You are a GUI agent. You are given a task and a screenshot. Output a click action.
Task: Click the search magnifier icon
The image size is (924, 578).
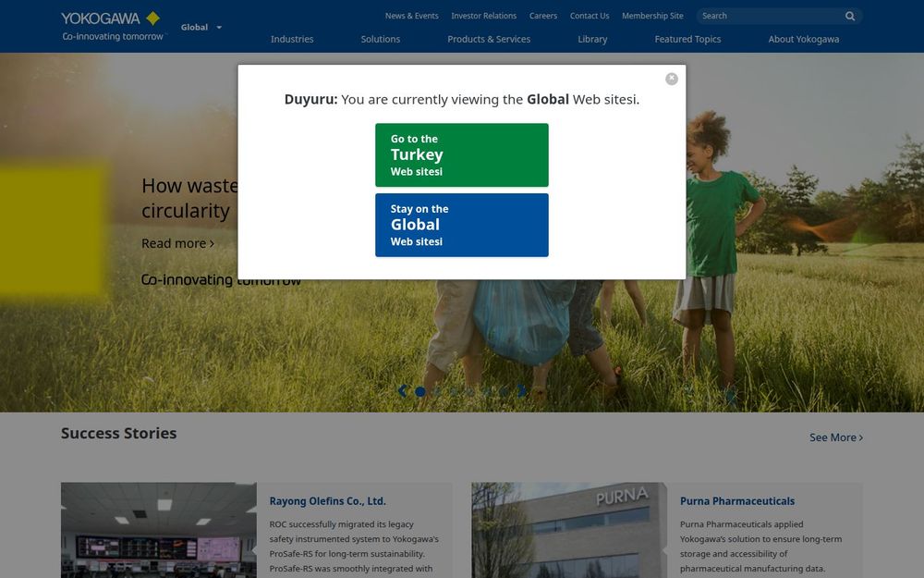(850, 16)
